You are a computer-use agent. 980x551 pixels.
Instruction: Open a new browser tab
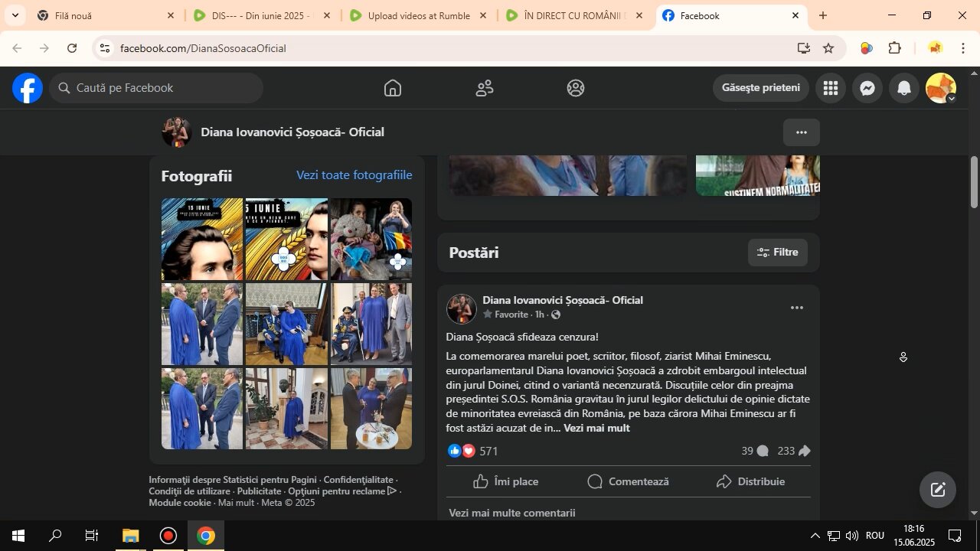tap(823, 15)
